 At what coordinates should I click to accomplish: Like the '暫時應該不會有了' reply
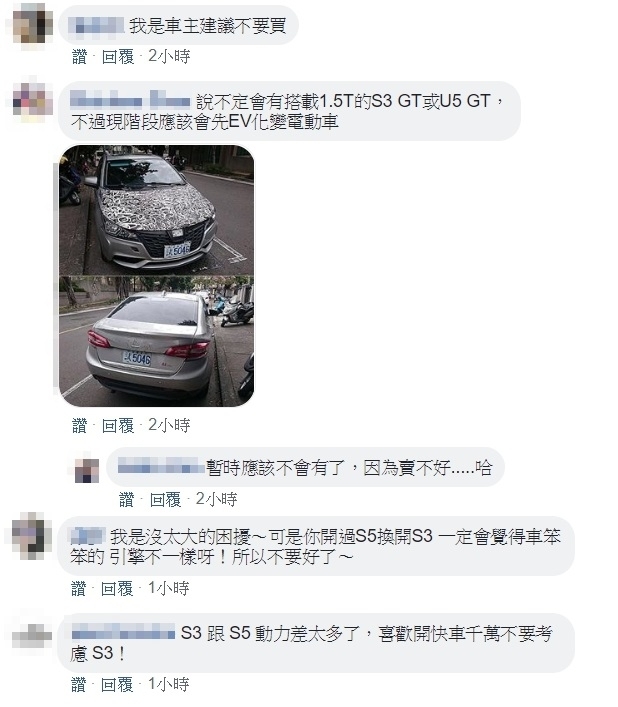coord(127,500)
